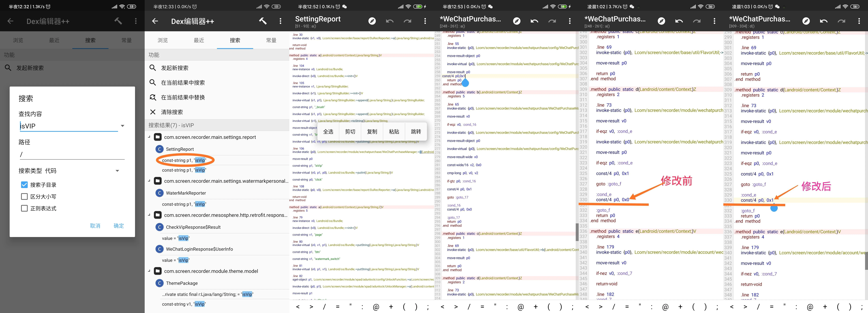Tap undo icon in the 凌晨1:02 editor screen

tap(679, 21)
